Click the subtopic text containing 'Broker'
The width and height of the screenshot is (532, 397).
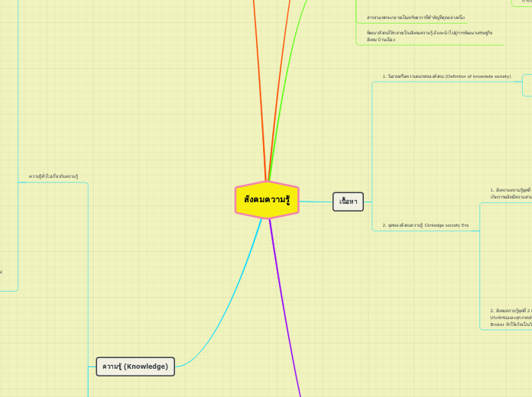tap(511, 318)
